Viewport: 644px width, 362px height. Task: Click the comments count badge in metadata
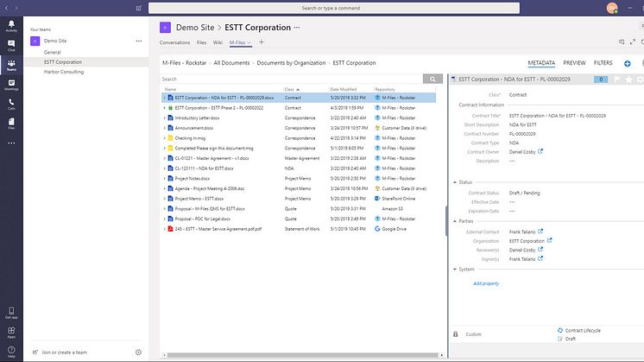tap(601, 79)
